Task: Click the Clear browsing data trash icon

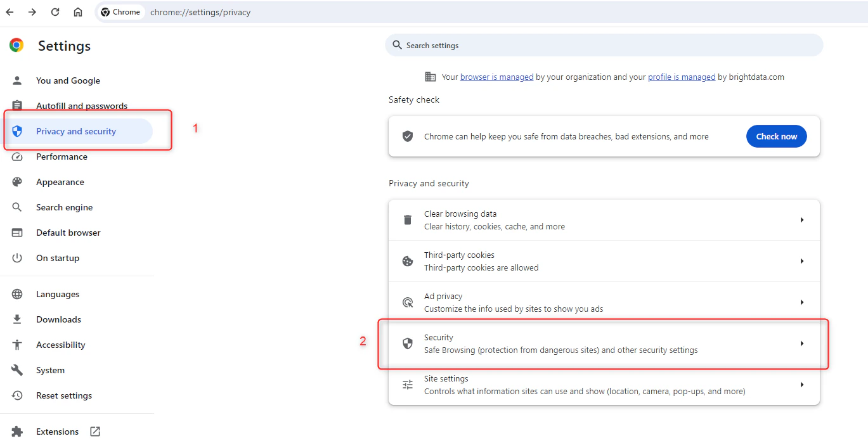Action: coord(407,219)
